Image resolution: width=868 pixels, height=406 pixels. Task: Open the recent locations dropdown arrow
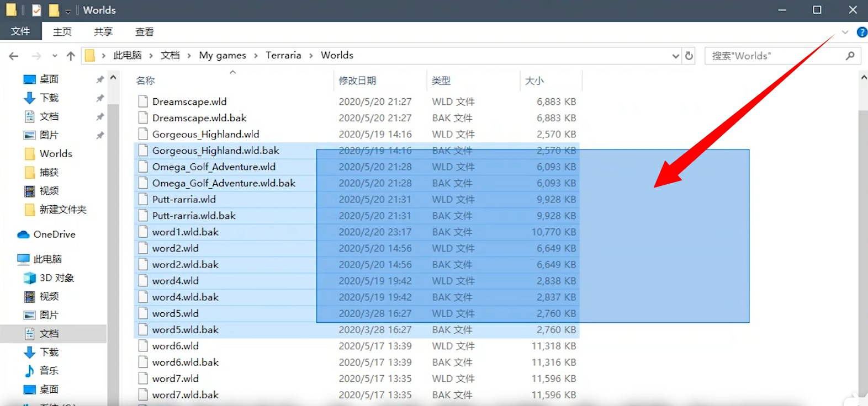pyautogui.click(x=55, y=56)
